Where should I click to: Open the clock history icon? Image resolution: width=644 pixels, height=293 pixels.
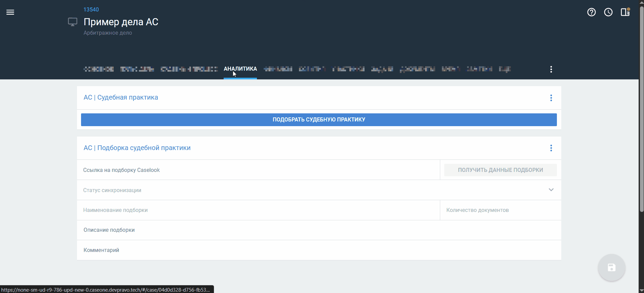(x=608, y=12)
